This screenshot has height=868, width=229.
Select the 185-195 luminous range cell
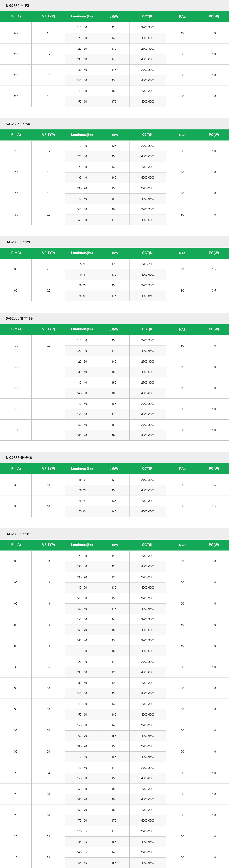coord(82,842)
